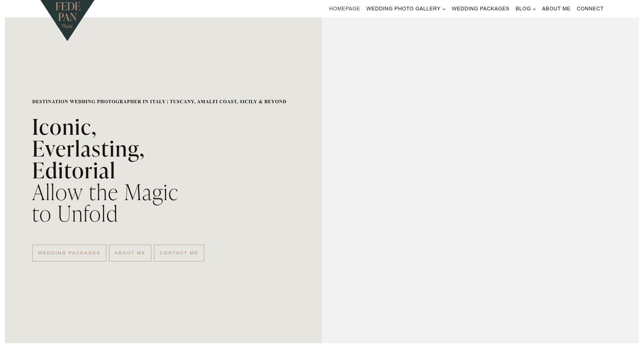Open the Blog menu item
The image size is (644, 362).
pos(523,9)
